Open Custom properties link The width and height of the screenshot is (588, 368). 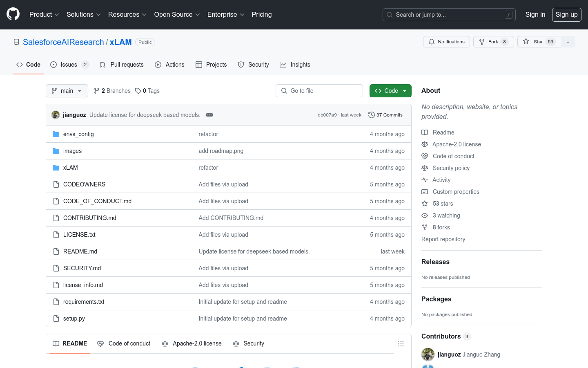[450, 192]
